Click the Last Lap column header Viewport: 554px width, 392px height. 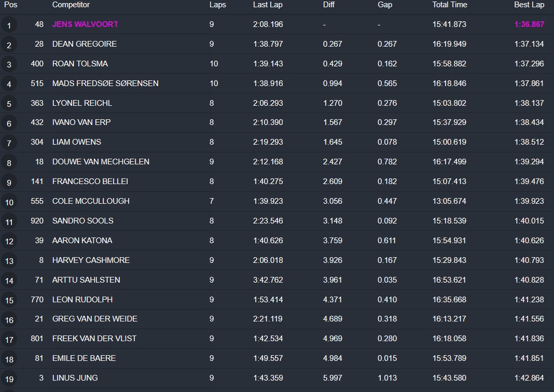[268, 5]
